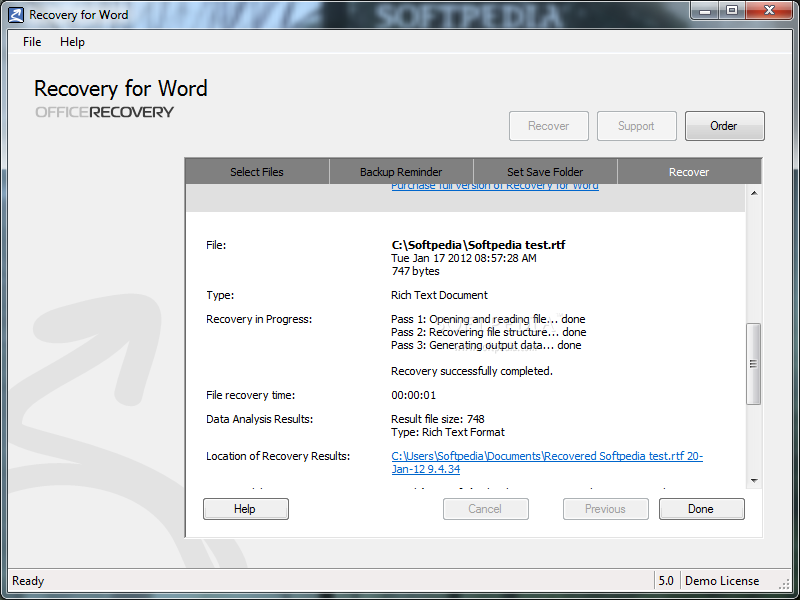Click 'Pass 3: Generating output data… done'
The height and width of the screenshot is (600, 800).
coord(486,345)
